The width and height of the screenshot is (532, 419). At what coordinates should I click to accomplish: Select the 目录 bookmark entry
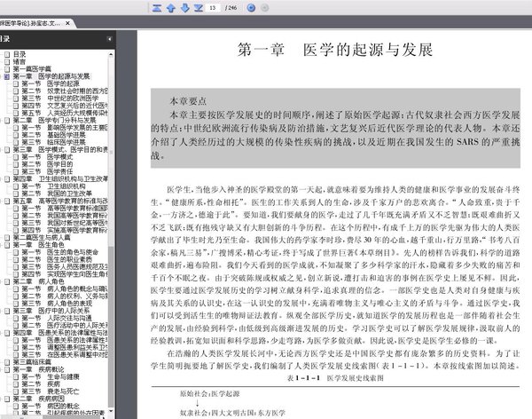pos(20,54)
